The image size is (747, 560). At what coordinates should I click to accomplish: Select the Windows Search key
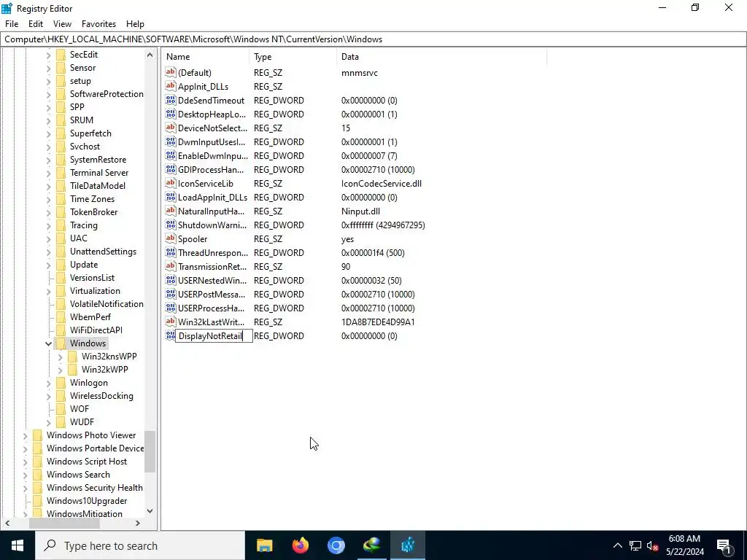[x=78, y=474]
